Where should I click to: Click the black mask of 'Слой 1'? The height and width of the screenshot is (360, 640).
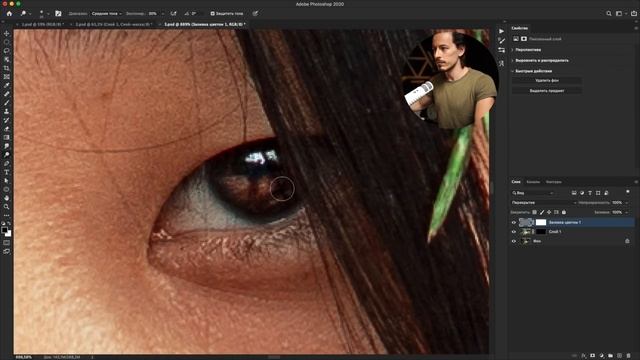click(x=541, y=232)
